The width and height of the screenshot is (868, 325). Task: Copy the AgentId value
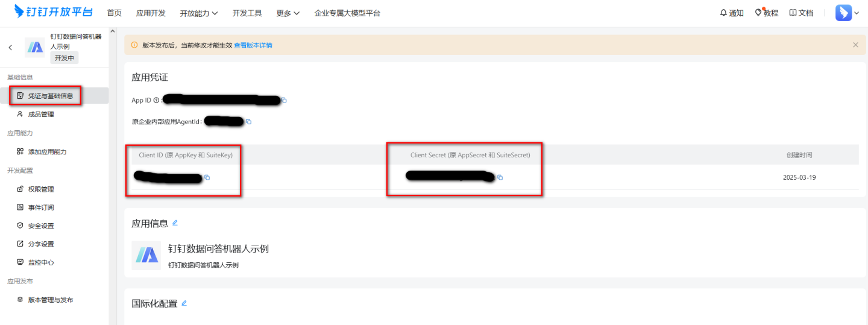point(248,122)
